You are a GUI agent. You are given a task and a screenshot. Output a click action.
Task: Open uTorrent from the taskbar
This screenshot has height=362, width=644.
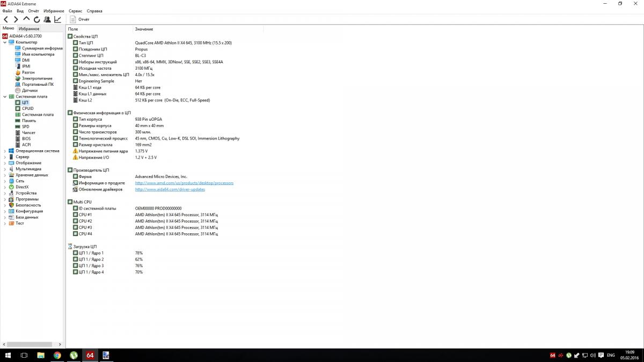click(74, 355)
